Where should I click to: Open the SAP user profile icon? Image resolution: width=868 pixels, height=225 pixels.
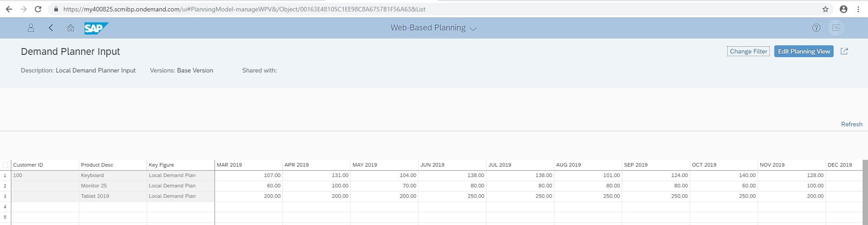31,28
